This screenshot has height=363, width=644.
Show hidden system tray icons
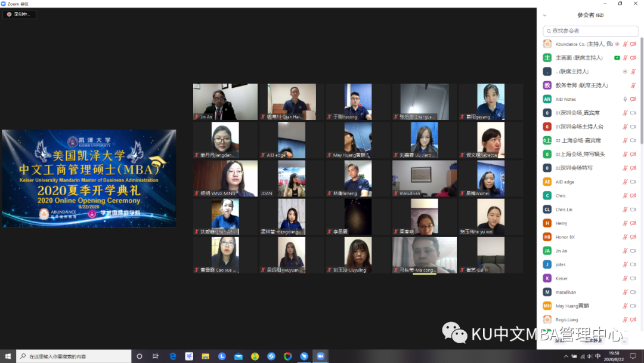(565, 356)
